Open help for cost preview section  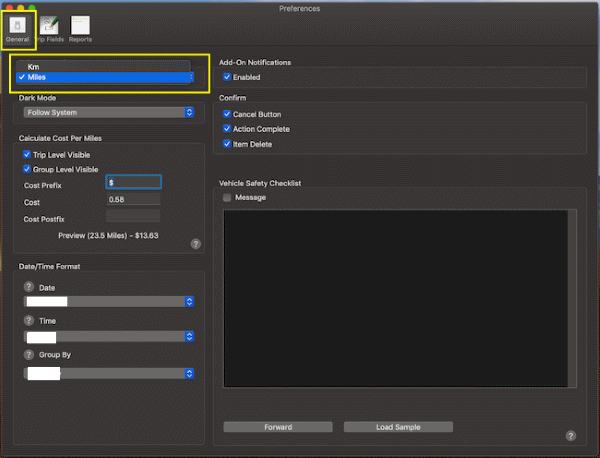[x=196, y=243]
